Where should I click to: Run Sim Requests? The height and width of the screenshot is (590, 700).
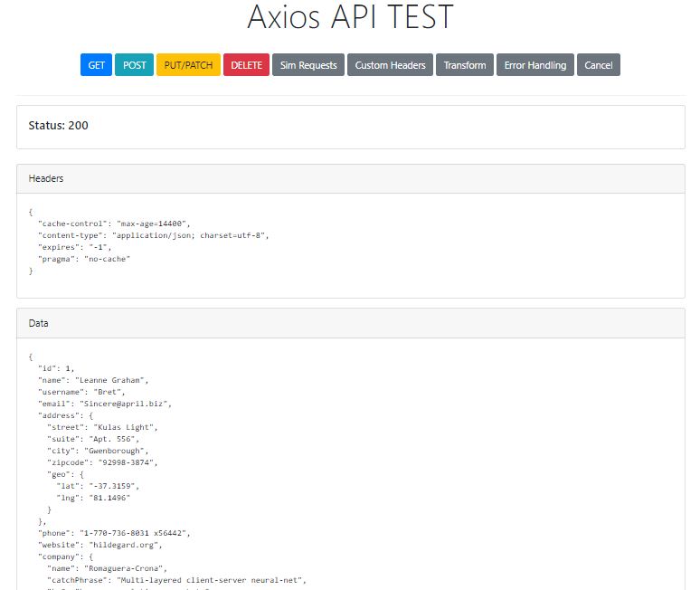(x=308, y=65)
